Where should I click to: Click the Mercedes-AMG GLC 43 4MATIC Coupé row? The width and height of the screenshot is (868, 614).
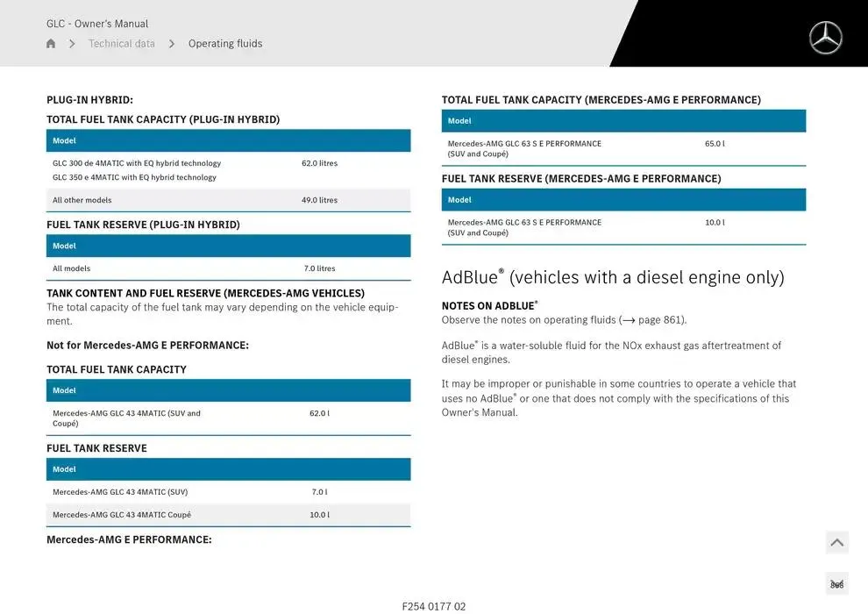click(228, 515)
